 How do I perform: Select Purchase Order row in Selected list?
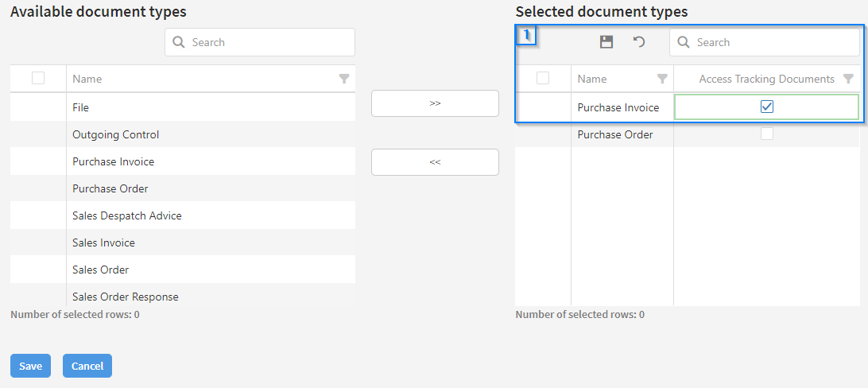(x=614, y=134)
